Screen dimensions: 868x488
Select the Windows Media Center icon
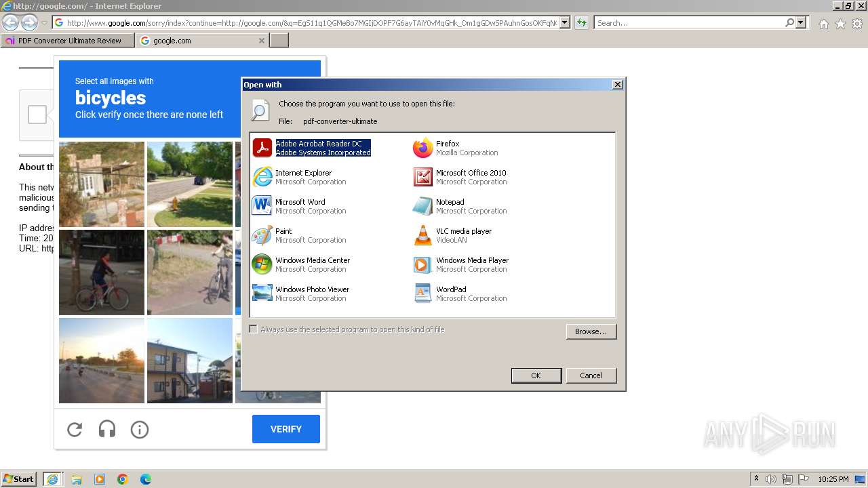pyautogui.click(x=262, y=264)
